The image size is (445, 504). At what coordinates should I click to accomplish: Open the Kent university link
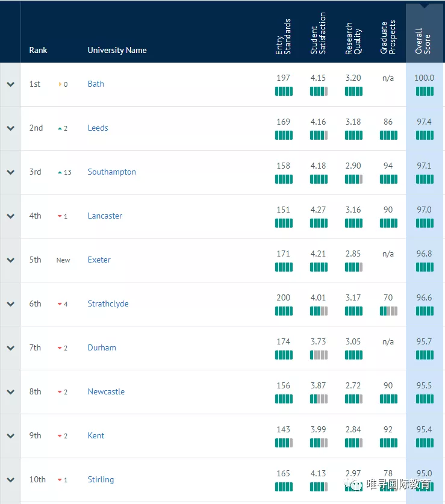pyautogui.click(x=96, y=435)
